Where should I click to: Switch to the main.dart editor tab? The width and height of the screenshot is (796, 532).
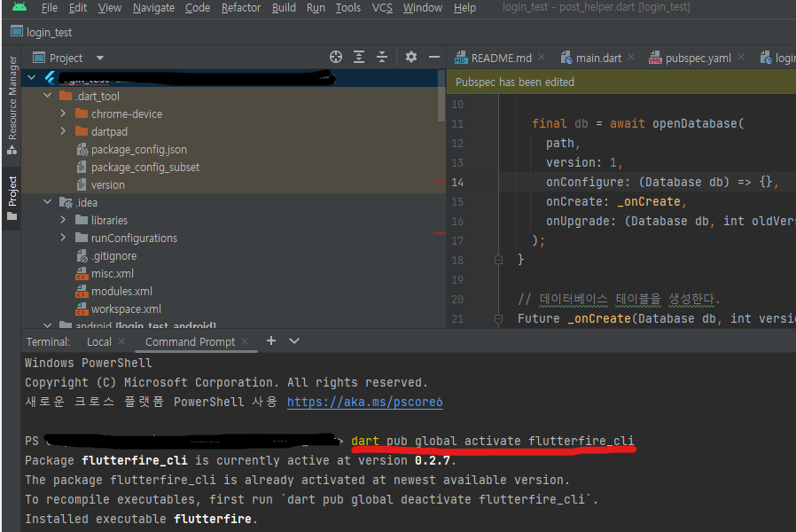[x=598, y=58]
